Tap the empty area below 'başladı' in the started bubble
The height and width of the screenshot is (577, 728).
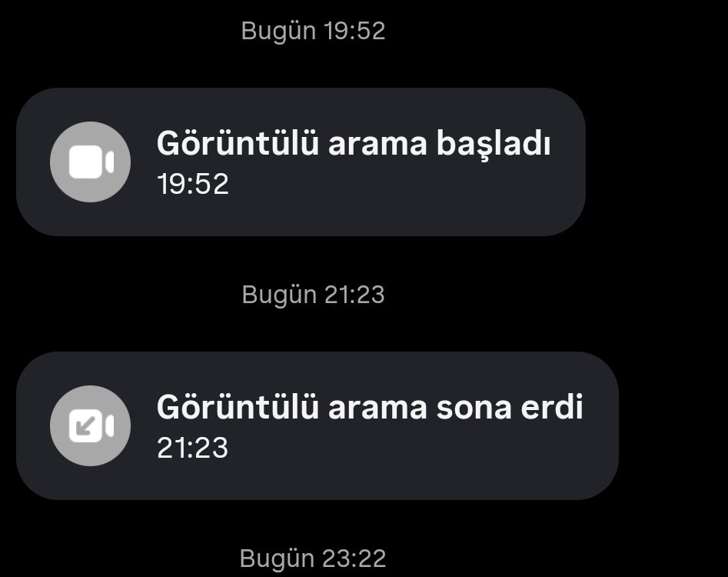493,195
